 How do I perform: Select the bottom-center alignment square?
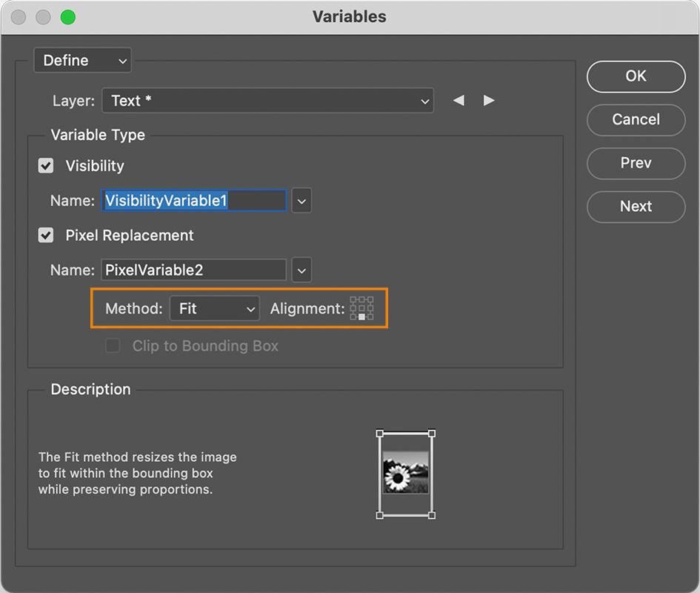(x=361, y=317)
